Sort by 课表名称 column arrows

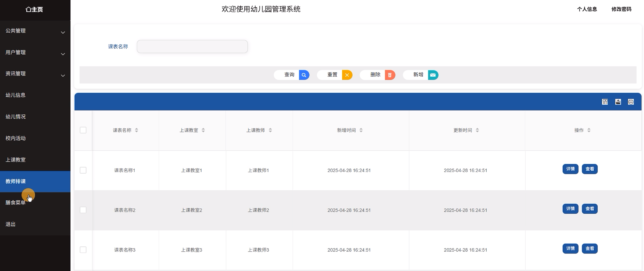pyautogui.click(x=136, y=130)
